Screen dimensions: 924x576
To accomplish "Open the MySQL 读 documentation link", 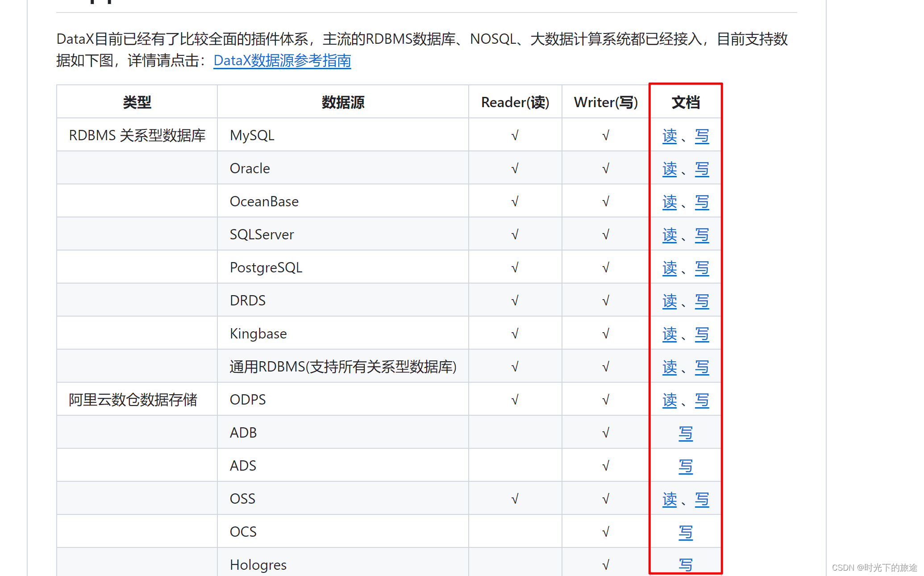I will coord(670,136).
